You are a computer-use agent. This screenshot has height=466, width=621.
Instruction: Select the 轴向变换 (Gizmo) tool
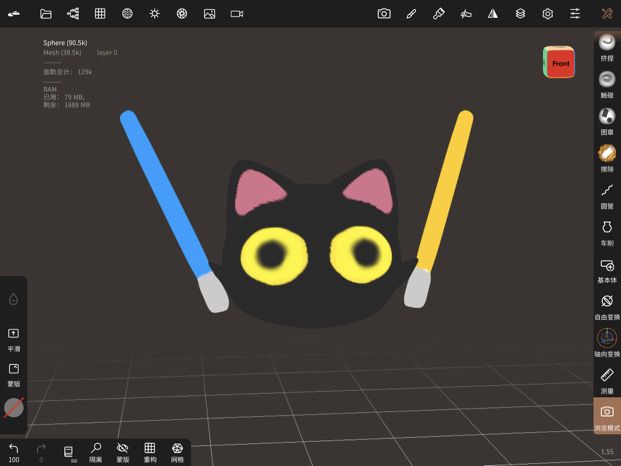[x=607, y=343]
